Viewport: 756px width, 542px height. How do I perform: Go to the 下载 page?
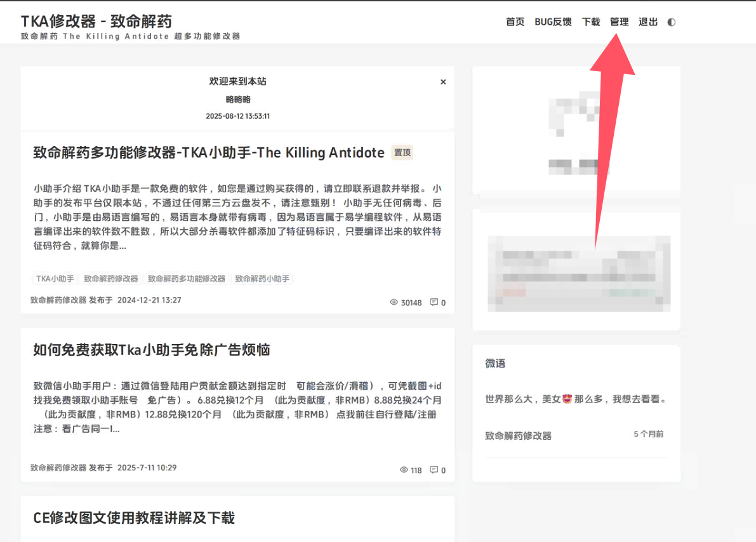click(590, 22)
